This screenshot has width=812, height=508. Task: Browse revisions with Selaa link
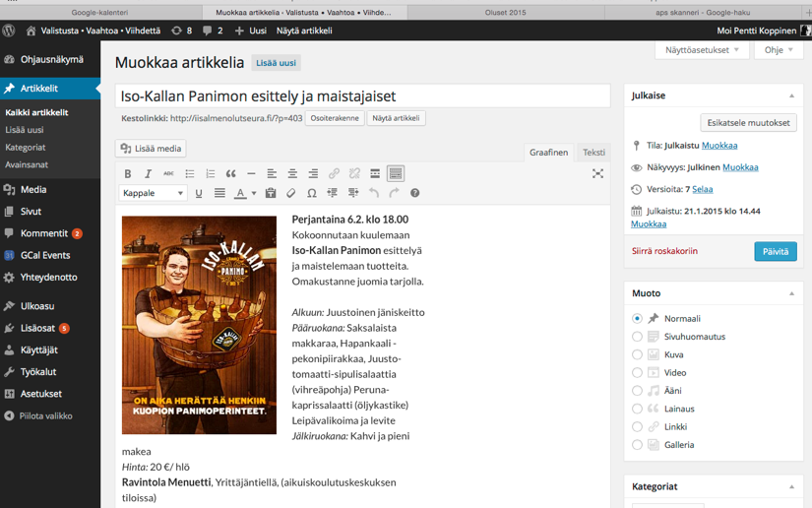pyautogui.click(x=702, y=190)
